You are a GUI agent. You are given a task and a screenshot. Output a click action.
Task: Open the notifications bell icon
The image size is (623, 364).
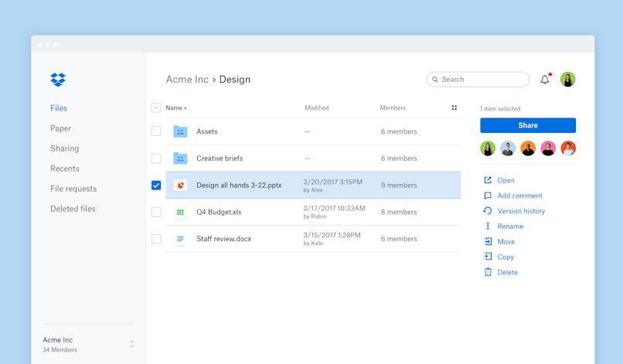pos(545,80)
